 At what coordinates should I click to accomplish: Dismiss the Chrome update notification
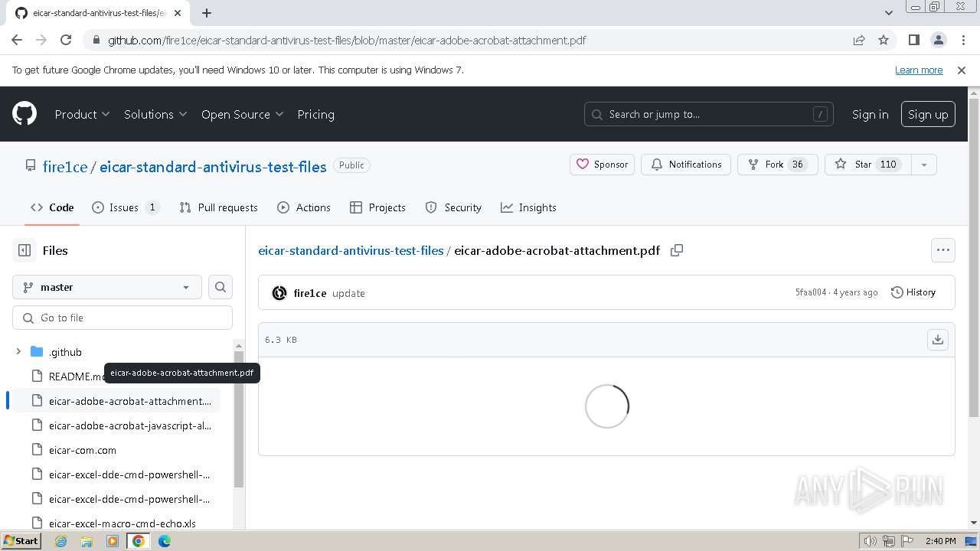tap(962, 70)
